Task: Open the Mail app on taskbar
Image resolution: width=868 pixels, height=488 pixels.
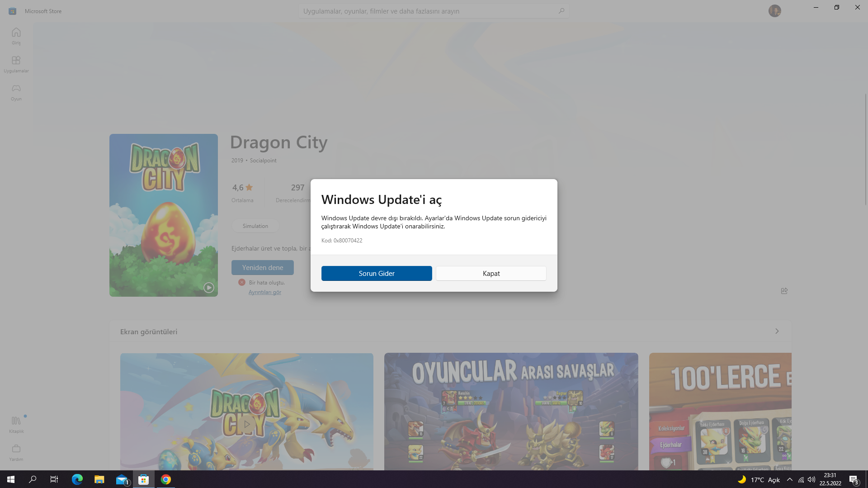Action: [x=122, y=479]
